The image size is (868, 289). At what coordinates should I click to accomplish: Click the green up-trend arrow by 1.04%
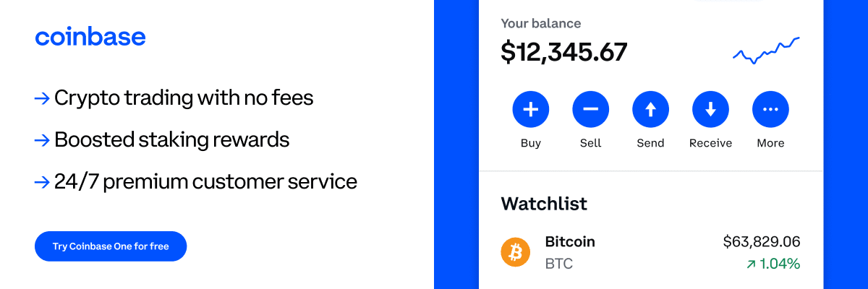pos(751,264)
